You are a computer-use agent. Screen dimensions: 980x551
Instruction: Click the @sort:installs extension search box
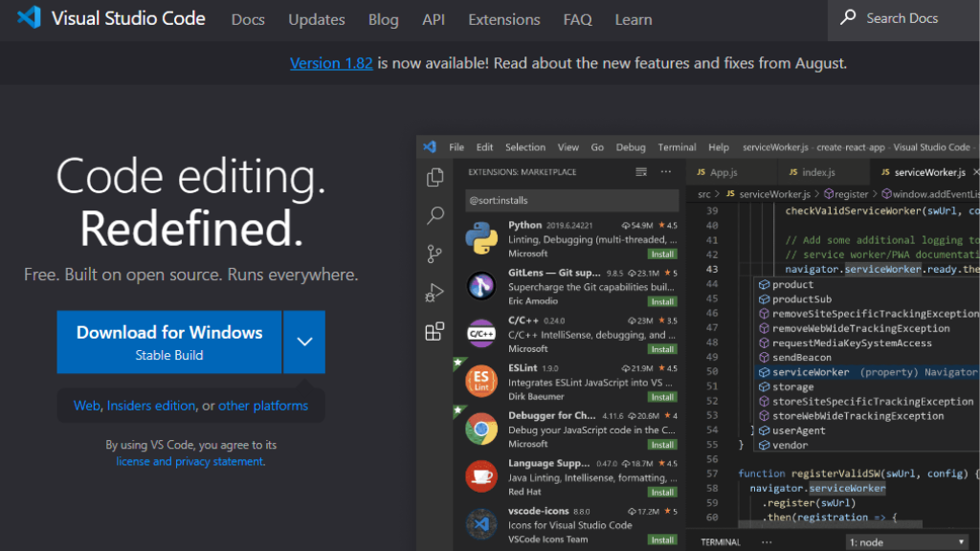coord(572,201)
